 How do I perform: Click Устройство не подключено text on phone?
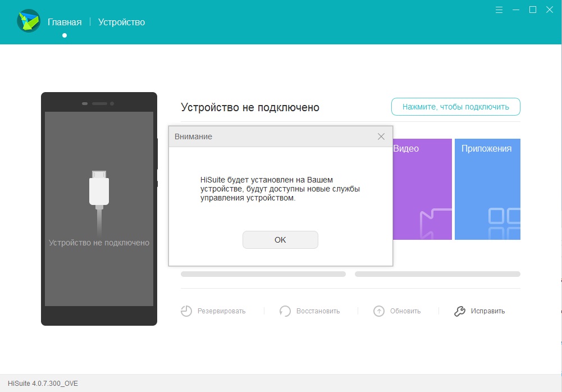pyautogui.click(x=99, y=243)
